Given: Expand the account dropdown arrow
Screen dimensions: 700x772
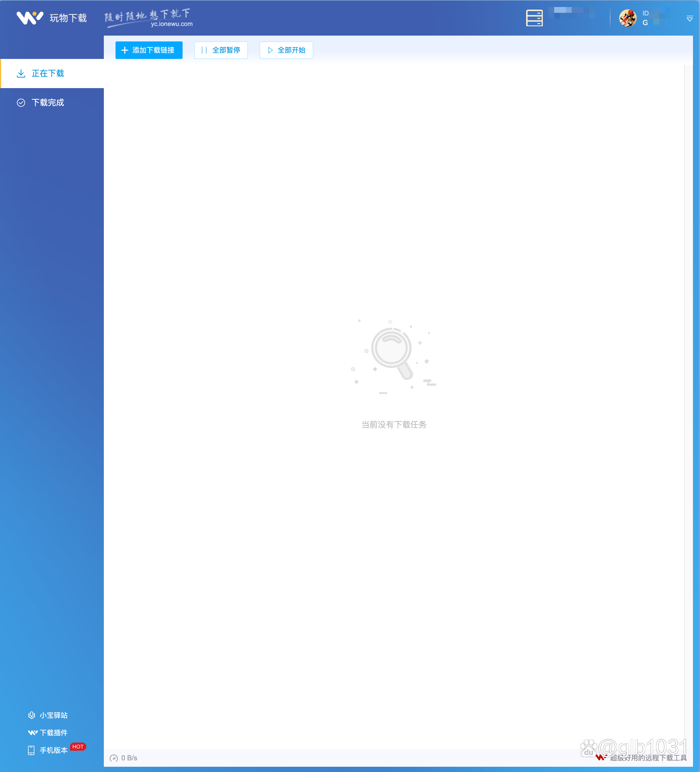Looking at the screenshot, I should (689, 19).
